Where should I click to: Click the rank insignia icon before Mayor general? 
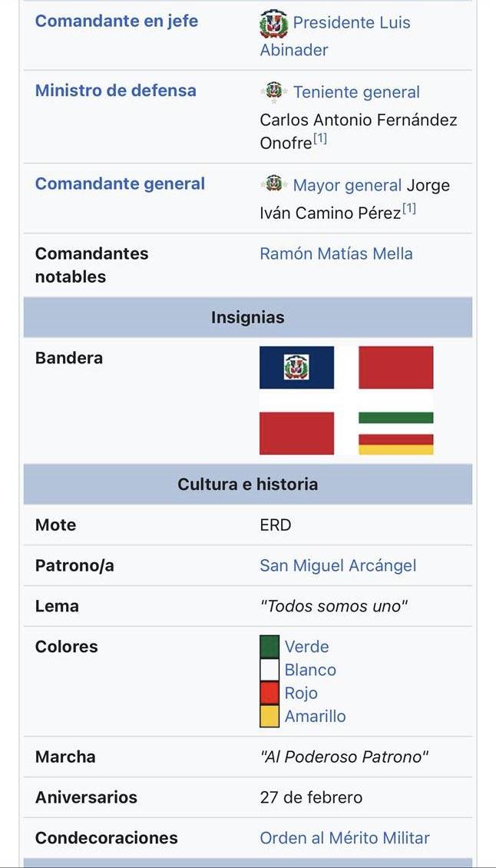tap(273, 184)
